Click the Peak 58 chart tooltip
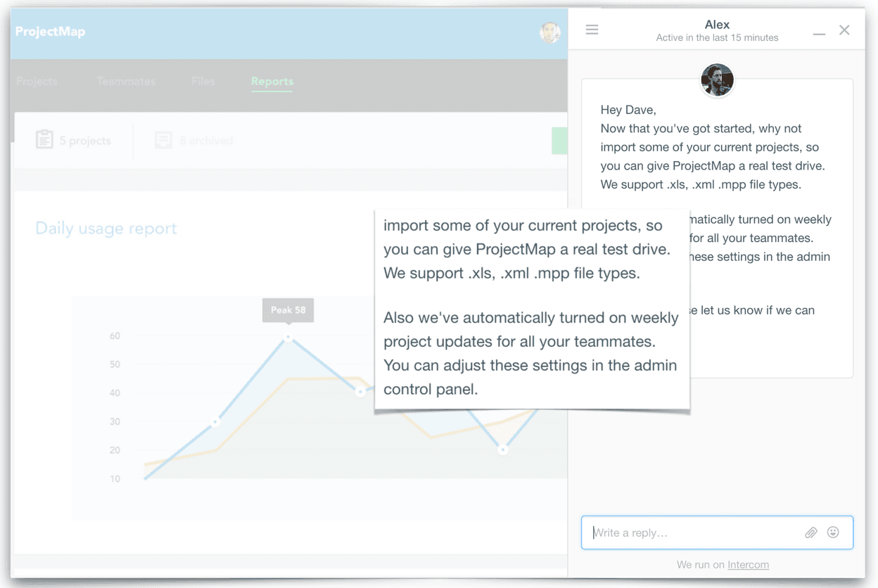The width and height of the screenshot is (878, 588). point(288,310)
